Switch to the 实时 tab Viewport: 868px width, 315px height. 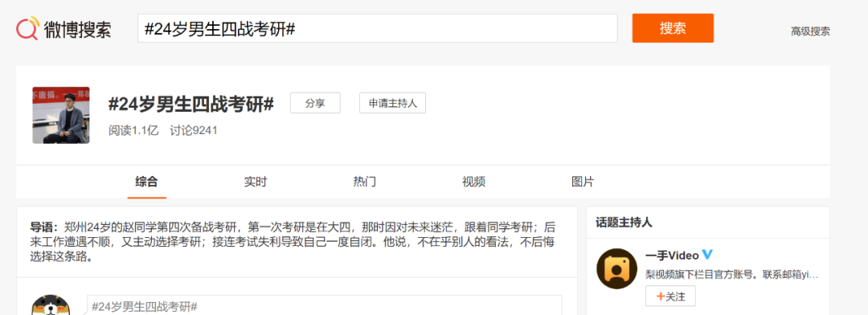point(256,182)
